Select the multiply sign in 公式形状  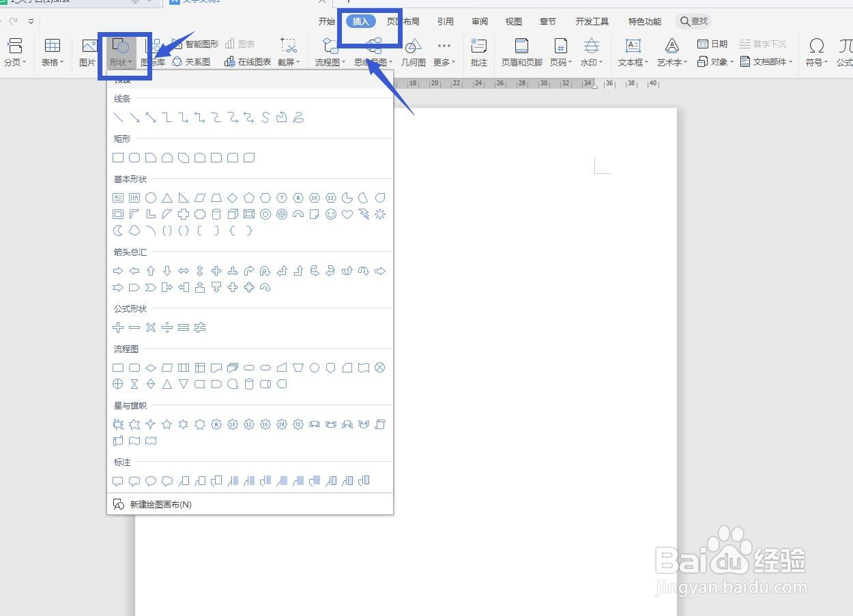pyautogui.click(x=151, y=327)
